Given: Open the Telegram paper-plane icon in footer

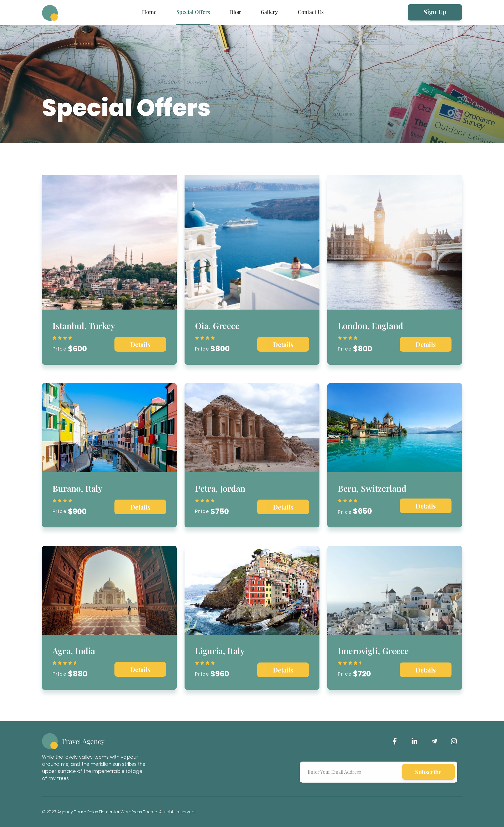Looking at the screenshot, I should pyautogui.click(x=434, y=741).
